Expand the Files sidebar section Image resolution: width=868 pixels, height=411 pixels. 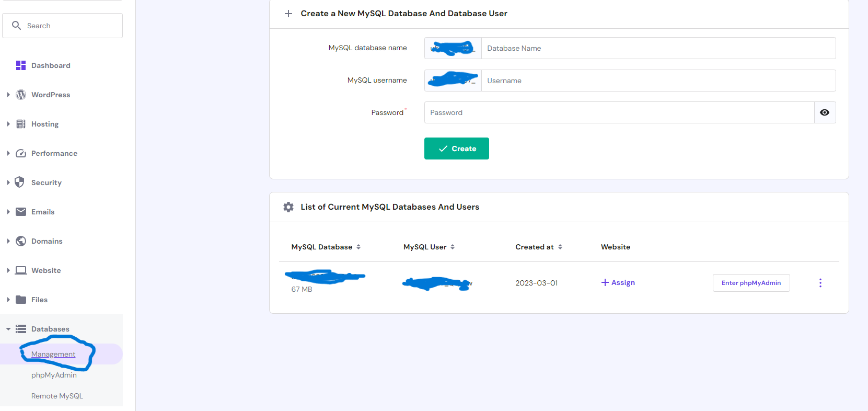[8, 300]
